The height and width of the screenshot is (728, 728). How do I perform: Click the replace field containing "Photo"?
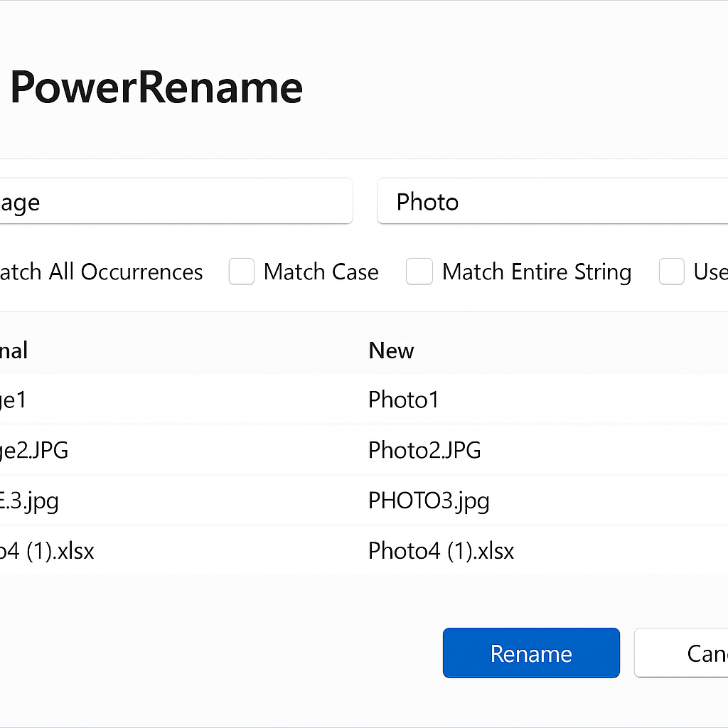pyautogui.click(x=552, y=202)
